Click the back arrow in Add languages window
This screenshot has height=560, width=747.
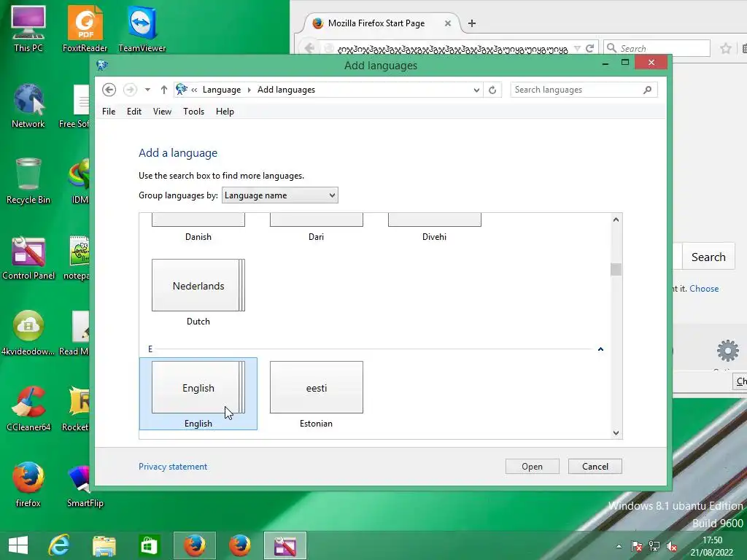pyautogui.click(x=109, y=90)
